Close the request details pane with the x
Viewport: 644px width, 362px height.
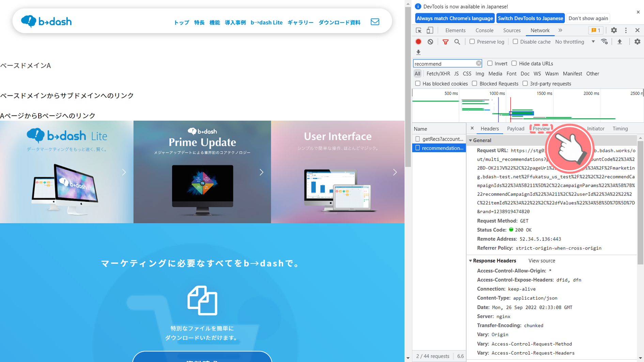(472, 128)
